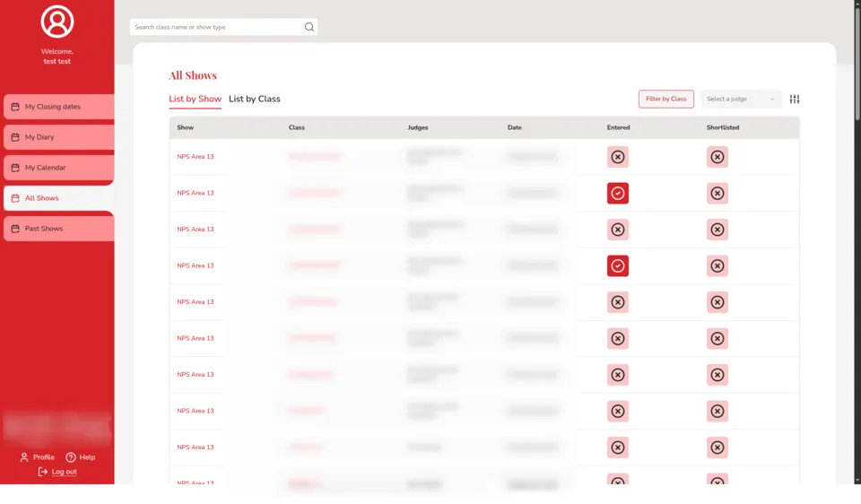Open the third NPS Area 13 show link
This screenshot has height=504, width=861.
195,229
